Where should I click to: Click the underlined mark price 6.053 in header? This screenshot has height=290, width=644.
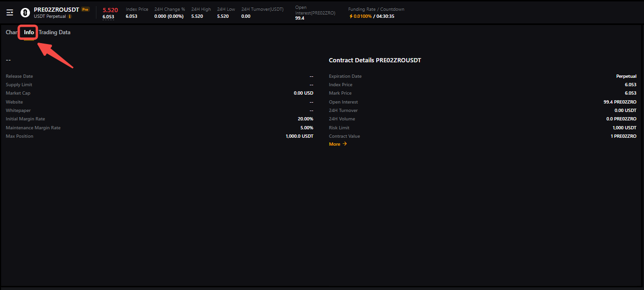108,17
